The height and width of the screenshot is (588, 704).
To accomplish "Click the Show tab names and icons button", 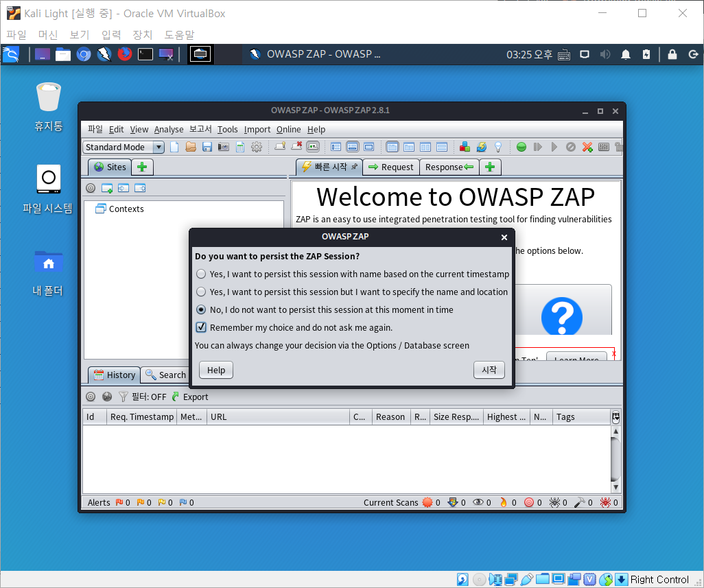I will 313,147.
